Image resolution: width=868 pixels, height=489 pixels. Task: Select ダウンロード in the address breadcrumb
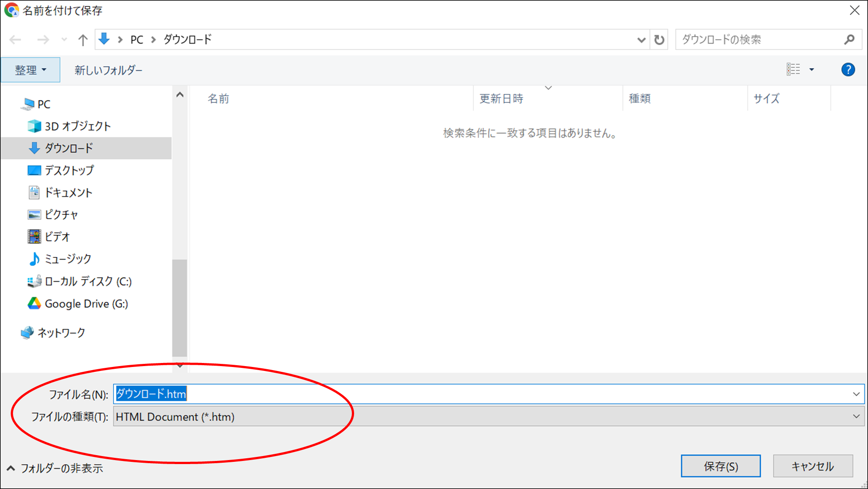(187, 40)
